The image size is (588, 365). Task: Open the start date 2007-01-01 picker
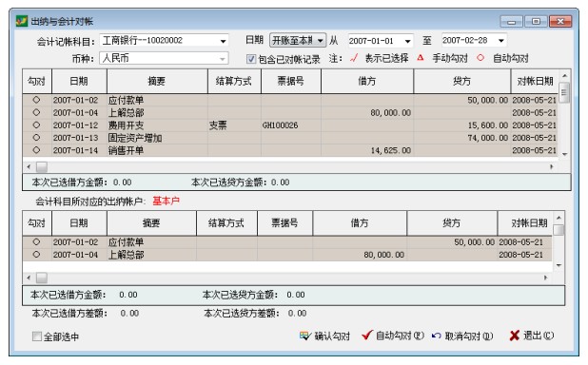407,41
